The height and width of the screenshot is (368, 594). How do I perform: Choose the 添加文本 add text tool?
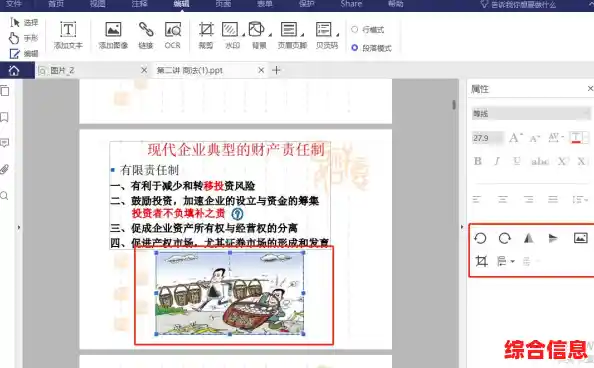[68, 35]
